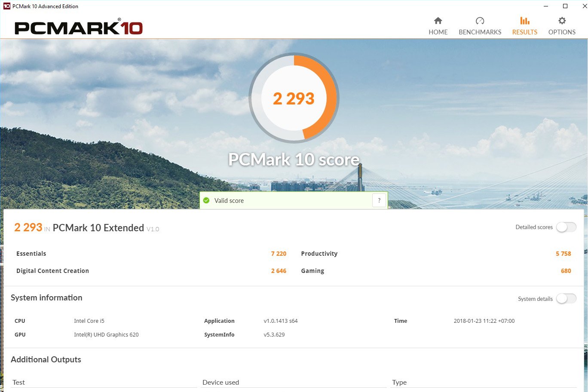Click the RESULTS menu label
588x392 pixels.
525,32
